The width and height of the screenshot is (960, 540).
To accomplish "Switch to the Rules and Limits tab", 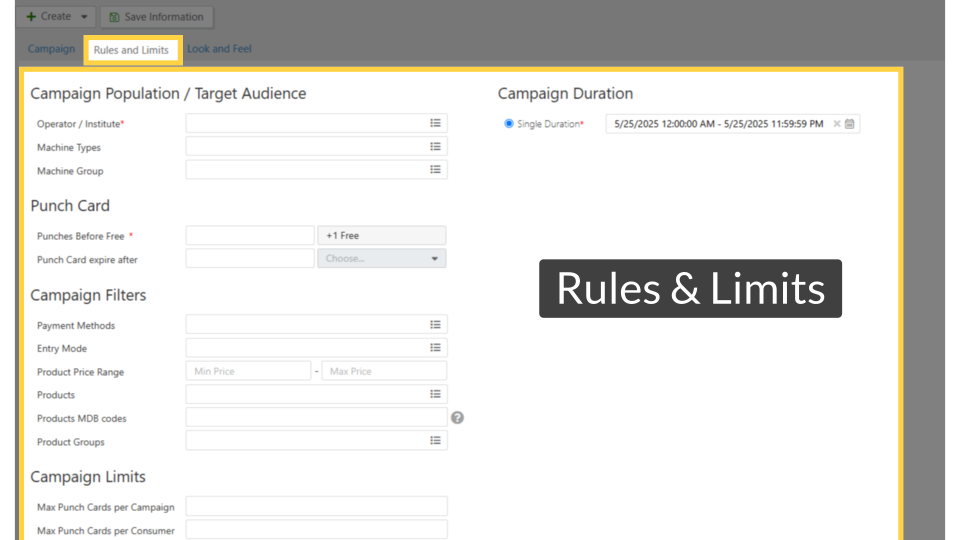I will (131, 50).
